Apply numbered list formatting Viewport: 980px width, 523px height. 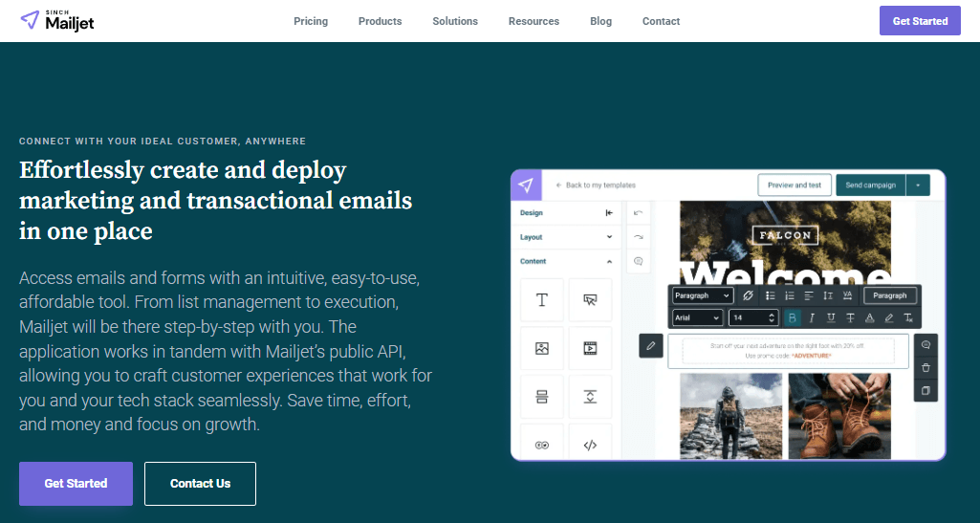point(790,295)
